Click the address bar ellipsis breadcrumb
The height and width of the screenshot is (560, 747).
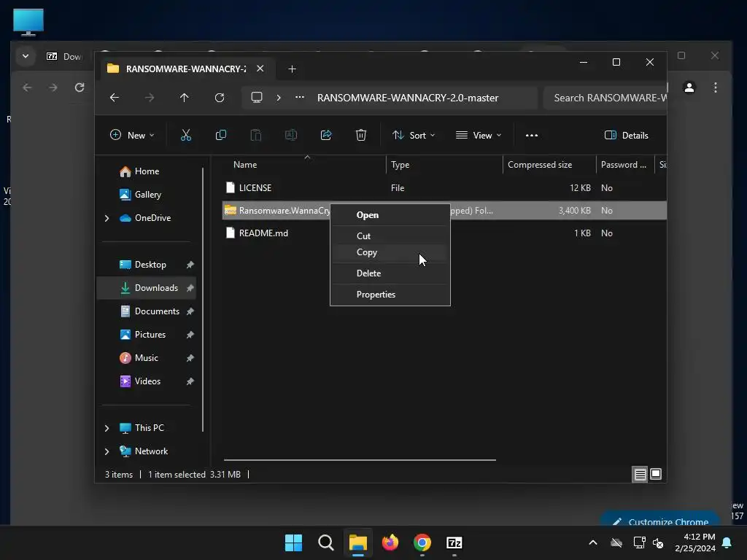pyautogui.click(x=300, y=97)
